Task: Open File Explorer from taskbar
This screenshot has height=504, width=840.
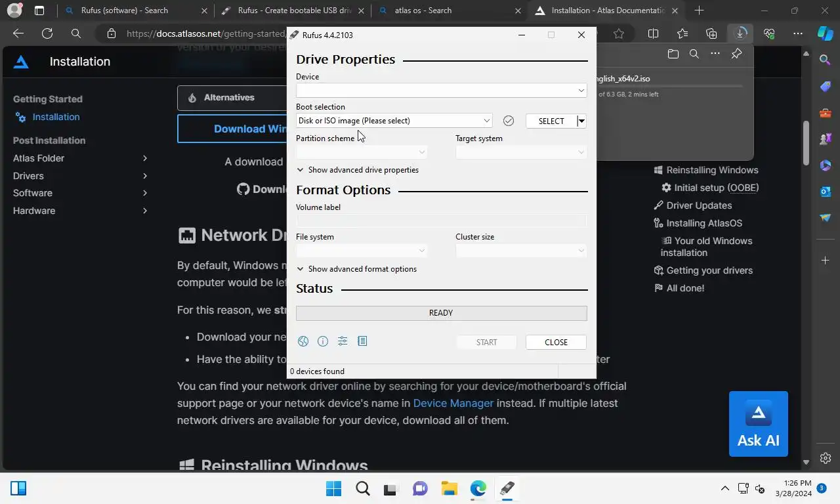Action: click(449, 488)
